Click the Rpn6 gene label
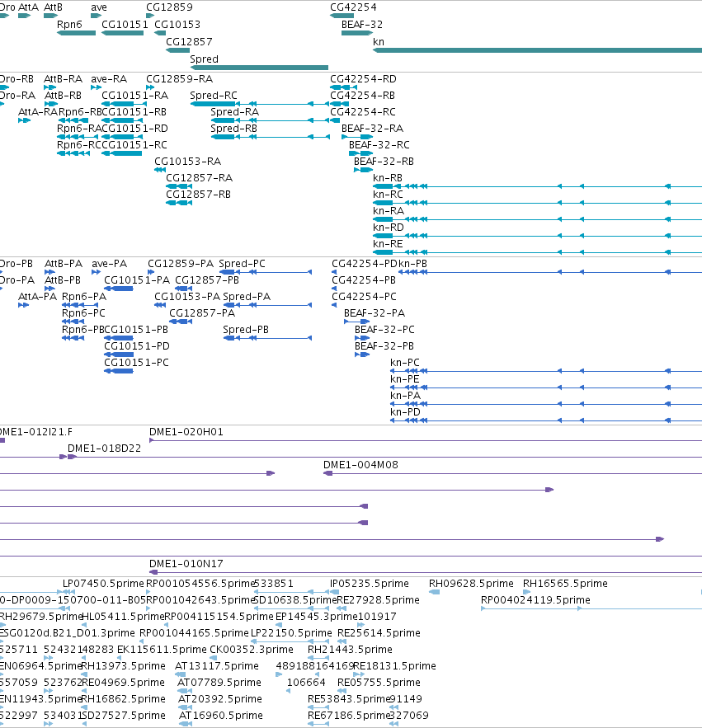The image size is (702, 728). pos(69,25)
